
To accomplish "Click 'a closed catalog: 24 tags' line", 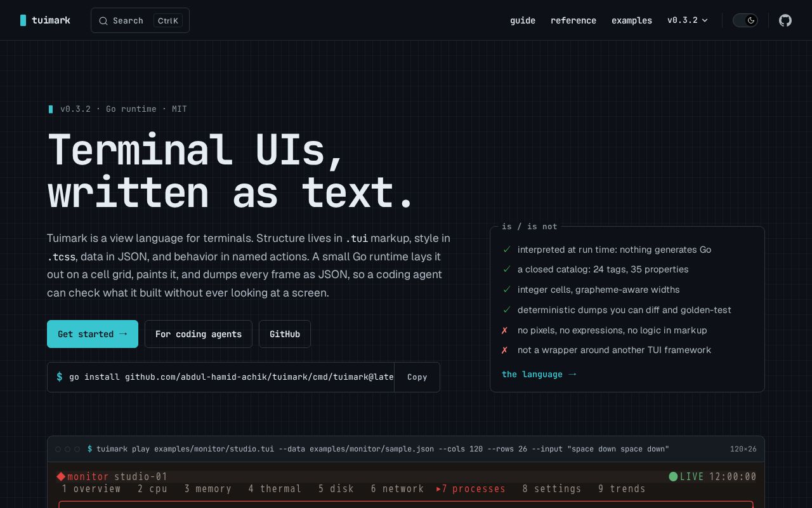I will tap(603, 269).
